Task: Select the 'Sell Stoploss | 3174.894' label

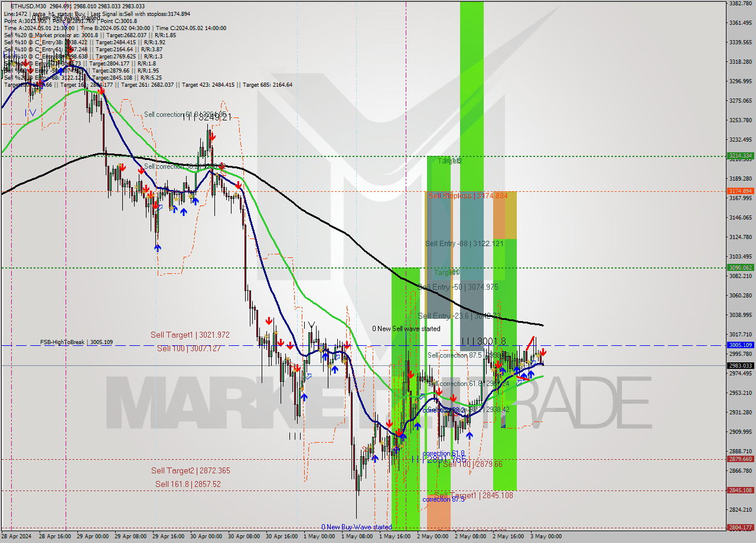Action: 468,195
